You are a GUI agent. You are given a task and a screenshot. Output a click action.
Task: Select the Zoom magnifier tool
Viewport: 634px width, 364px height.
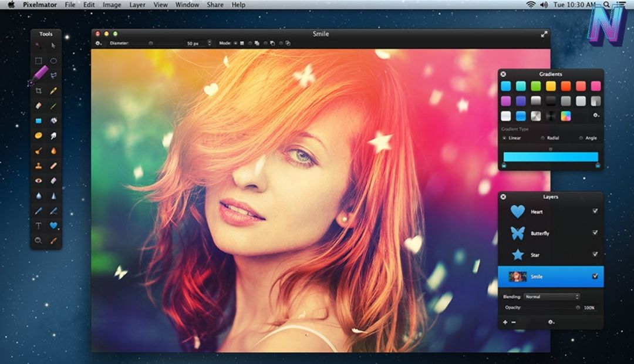pos(38,241)
